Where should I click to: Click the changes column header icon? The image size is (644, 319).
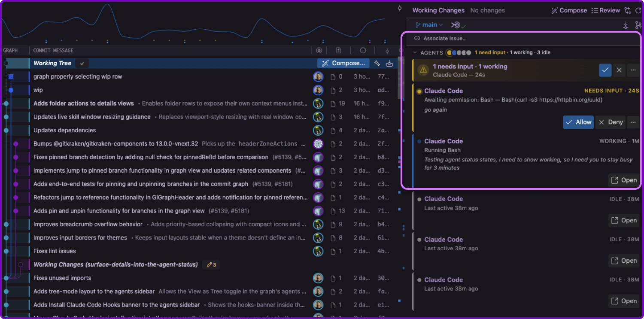pos(338,51)
